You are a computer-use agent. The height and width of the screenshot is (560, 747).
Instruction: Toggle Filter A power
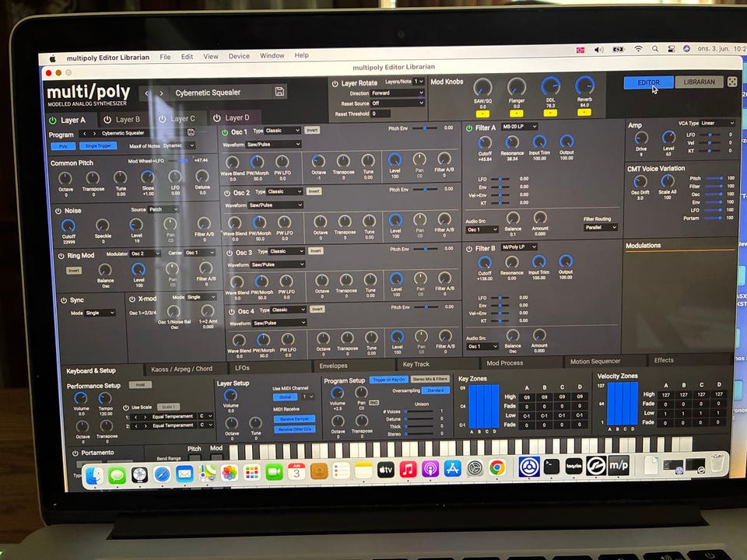[469, 128]
